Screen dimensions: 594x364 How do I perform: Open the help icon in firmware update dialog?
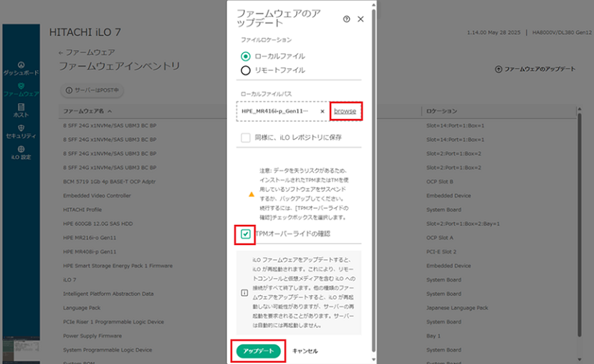point(346,19)
